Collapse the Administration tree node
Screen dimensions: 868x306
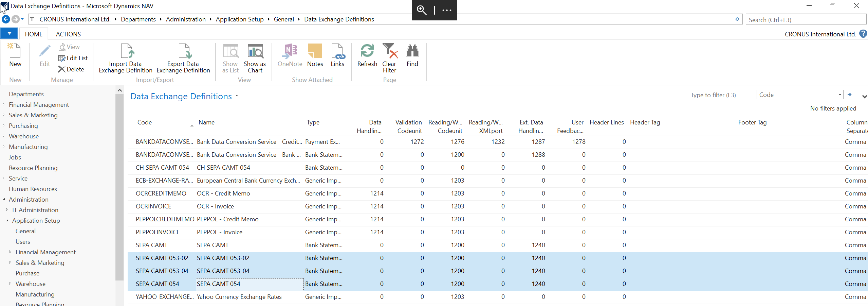coord(3,200)
